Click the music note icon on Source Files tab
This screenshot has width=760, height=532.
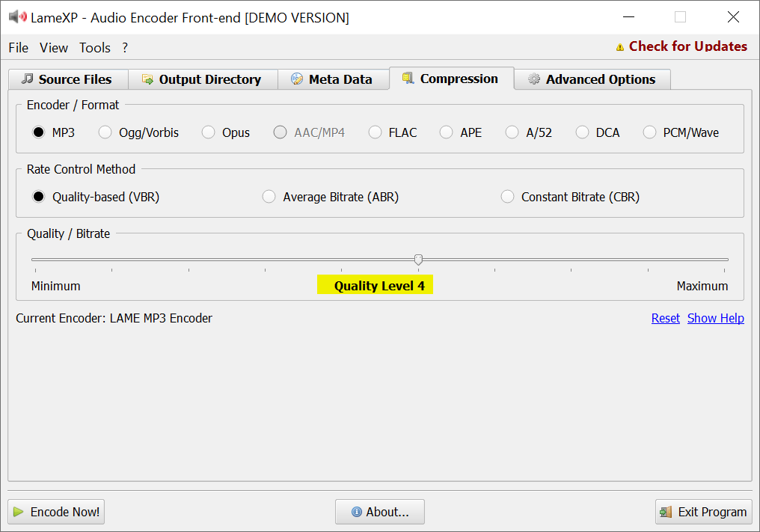pos(28,79)
